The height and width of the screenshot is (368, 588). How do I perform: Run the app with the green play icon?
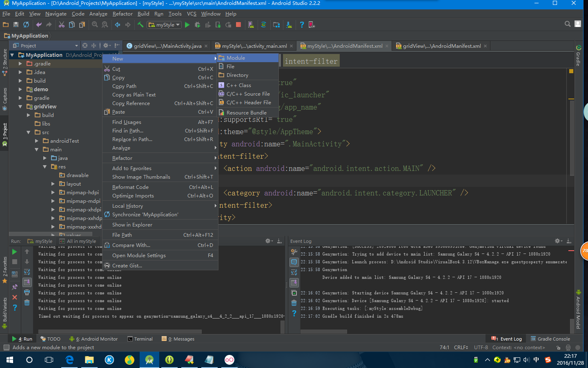point(187,25)
